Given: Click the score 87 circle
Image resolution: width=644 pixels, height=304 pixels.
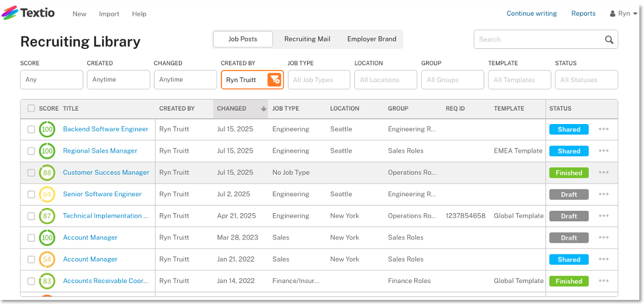Looking at the screenshot, I should point(47,216).
